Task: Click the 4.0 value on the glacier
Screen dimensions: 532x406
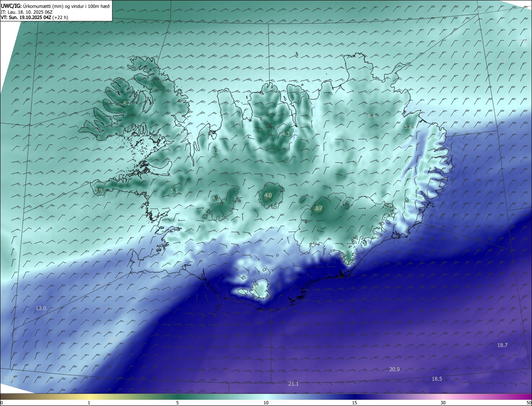Action: click(268, 195)
